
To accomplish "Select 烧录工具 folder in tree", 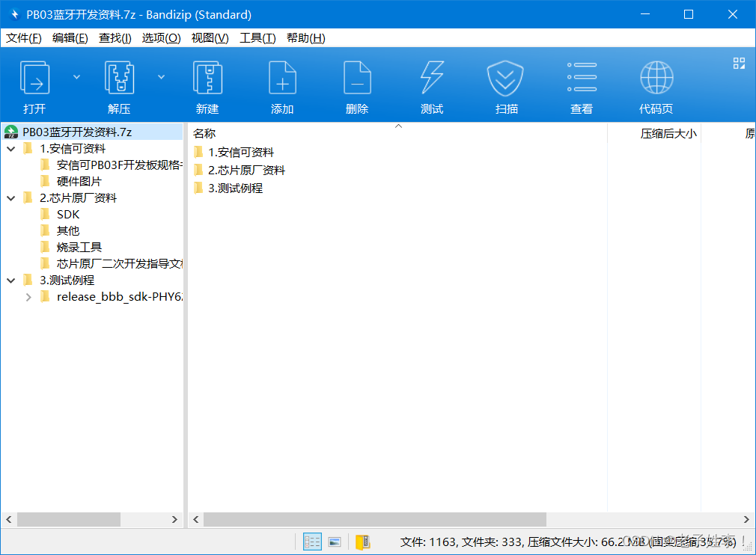I will click(x=79, y=247).
